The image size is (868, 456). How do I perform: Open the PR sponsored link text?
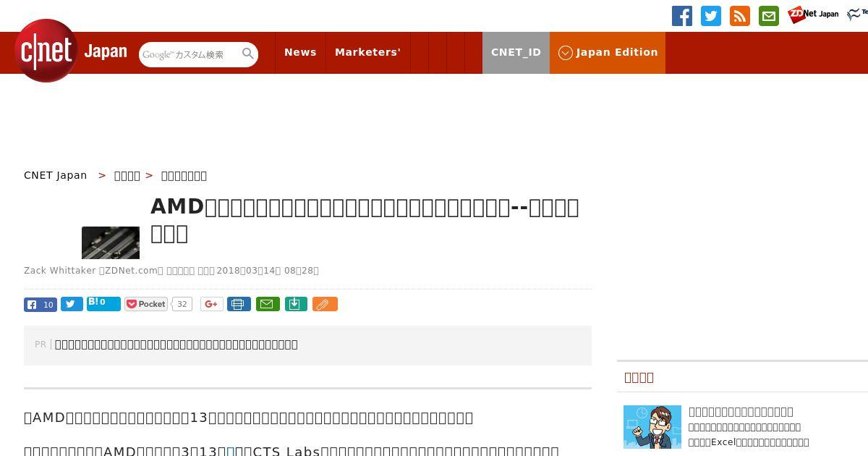tap(176, 345)
